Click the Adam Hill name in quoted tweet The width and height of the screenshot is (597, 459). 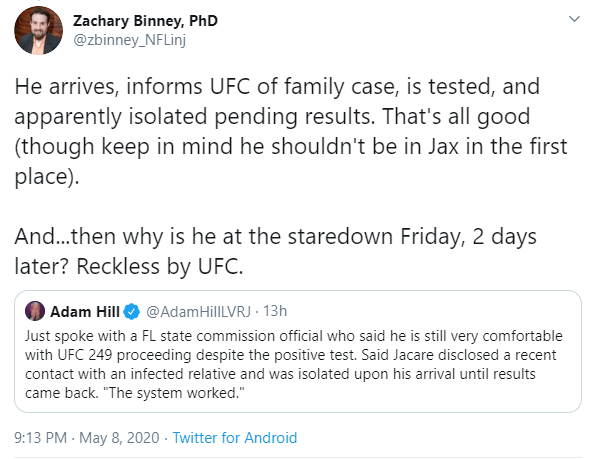tap(85, 312)
